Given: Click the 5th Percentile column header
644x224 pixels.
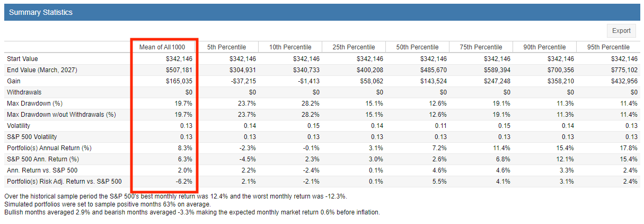Looking at the screenshot, I should pyautogui.click(x=226, y=47).
